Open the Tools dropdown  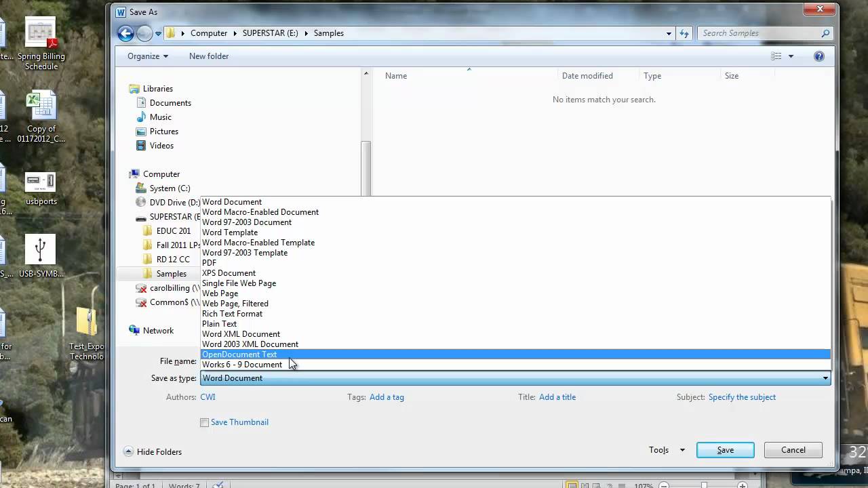(667, 450)
